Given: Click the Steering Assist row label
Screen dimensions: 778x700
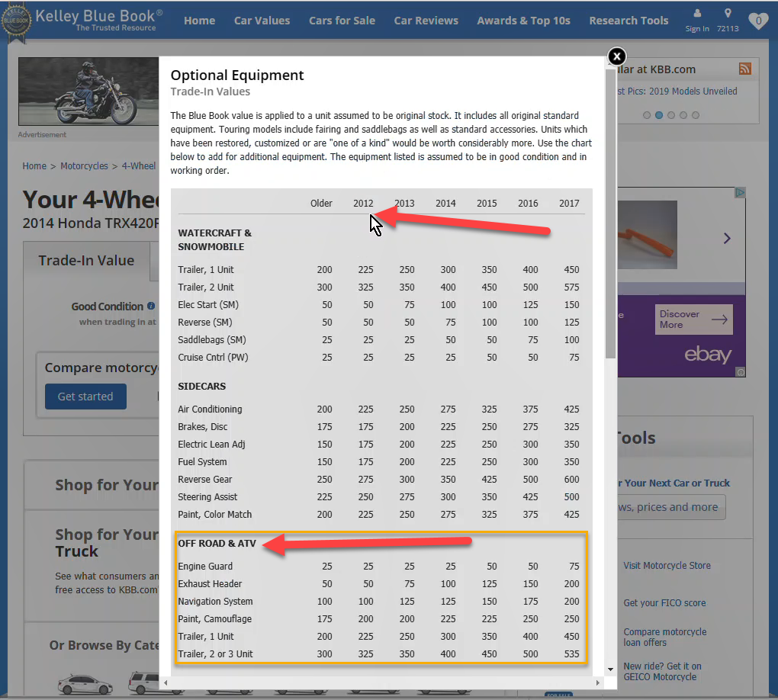Looking at the screenshot, I should coord(207,497).
